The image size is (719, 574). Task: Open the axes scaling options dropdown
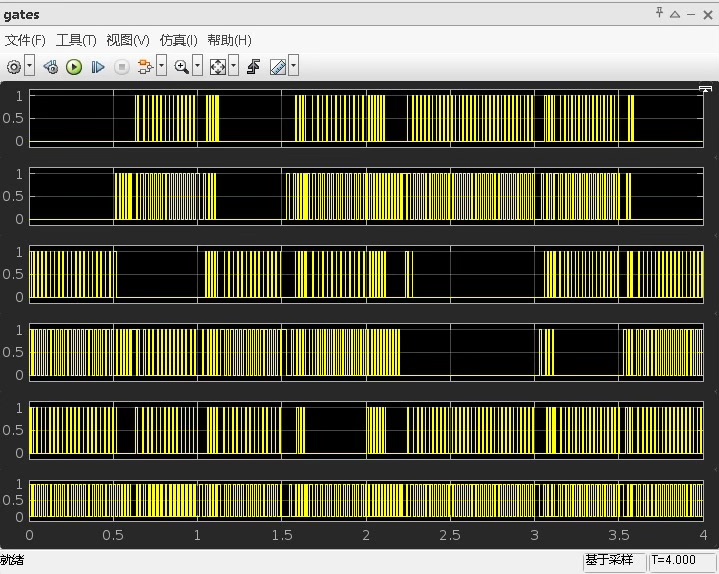233,66
